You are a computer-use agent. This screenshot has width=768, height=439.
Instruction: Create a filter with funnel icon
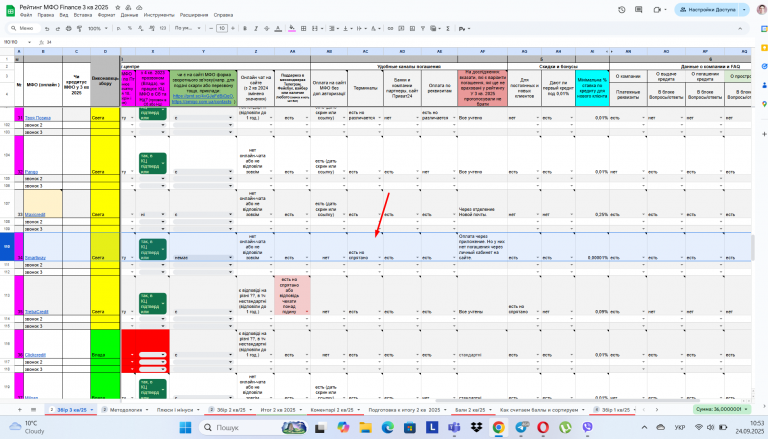423,28
